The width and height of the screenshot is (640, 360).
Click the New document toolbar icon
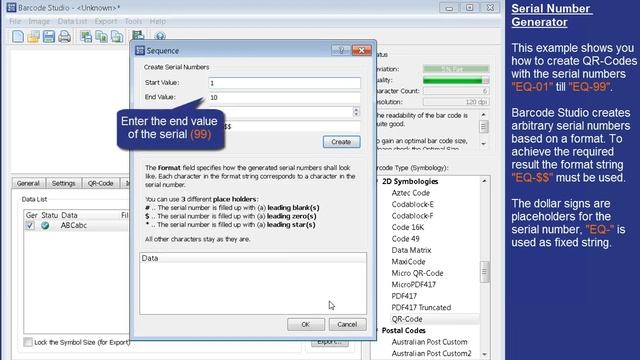[18, 37]
